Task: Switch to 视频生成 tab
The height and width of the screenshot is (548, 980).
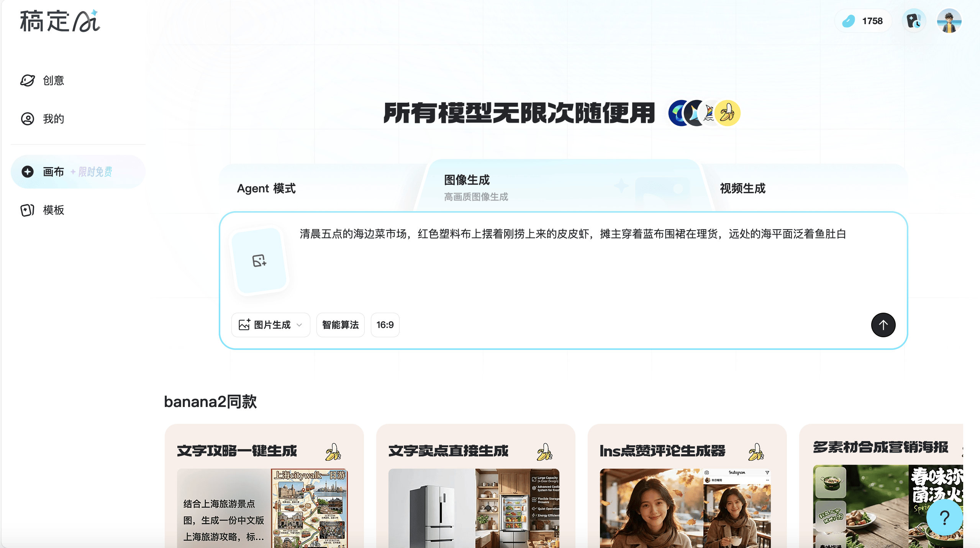Action: tap(742, 189)
